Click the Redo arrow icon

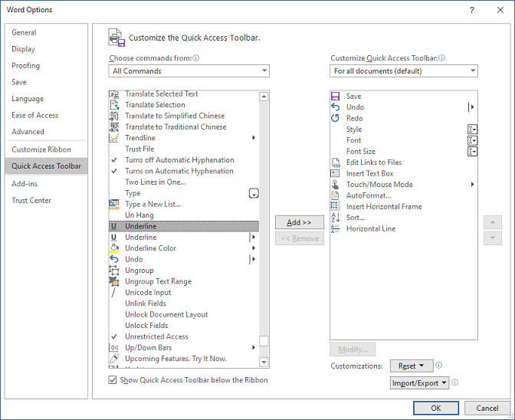pyautogui.click(x=335, y=118)
